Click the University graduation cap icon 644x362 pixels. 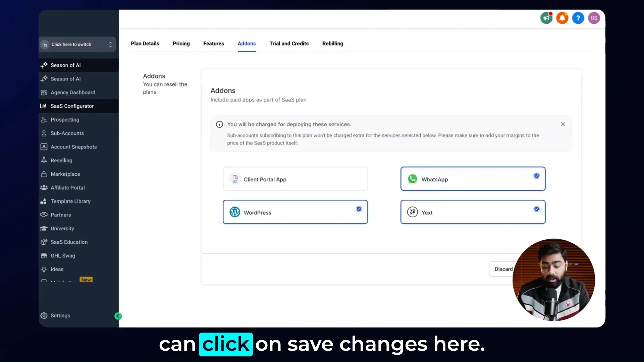point(44,229)
